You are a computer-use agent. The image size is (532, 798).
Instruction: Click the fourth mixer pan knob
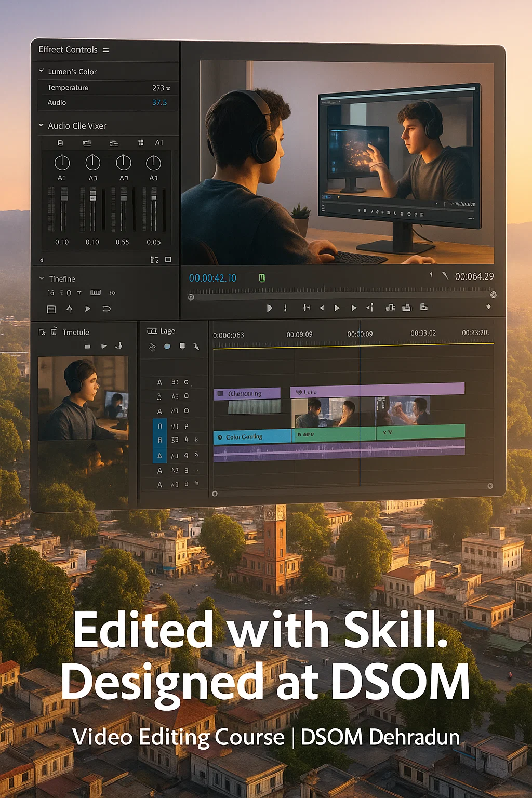tap(153, 163)
